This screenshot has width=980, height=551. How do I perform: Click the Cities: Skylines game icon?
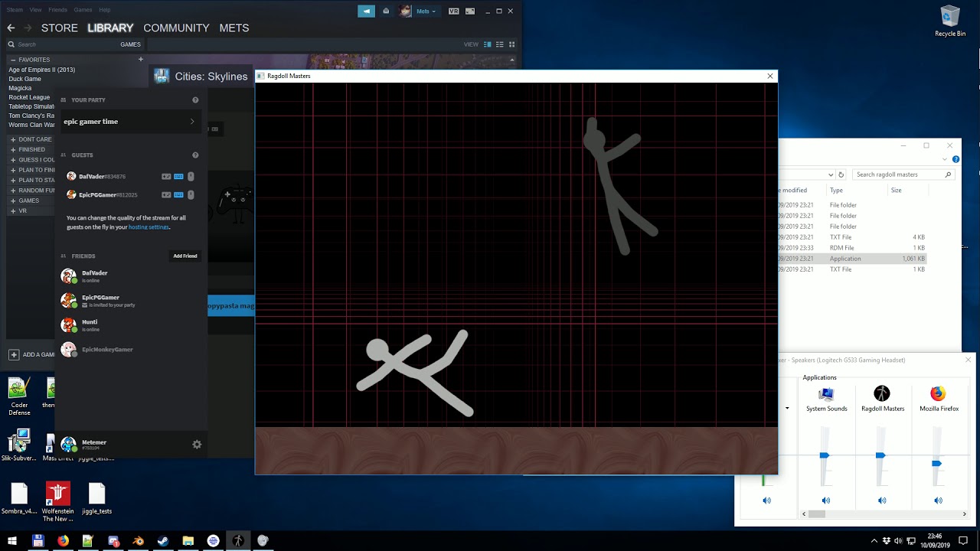pos(162,76)
